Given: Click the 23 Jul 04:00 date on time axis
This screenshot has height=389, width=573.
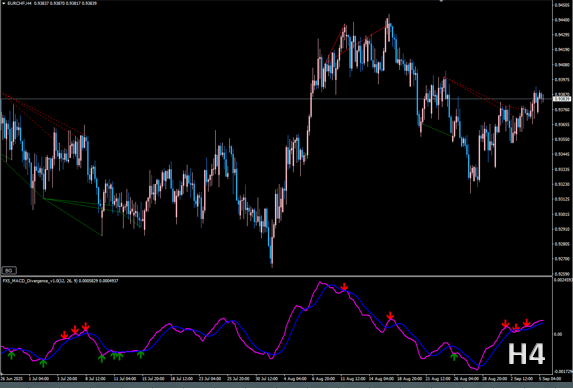Looking at the screenshot, I should click(x=209, y=379).
